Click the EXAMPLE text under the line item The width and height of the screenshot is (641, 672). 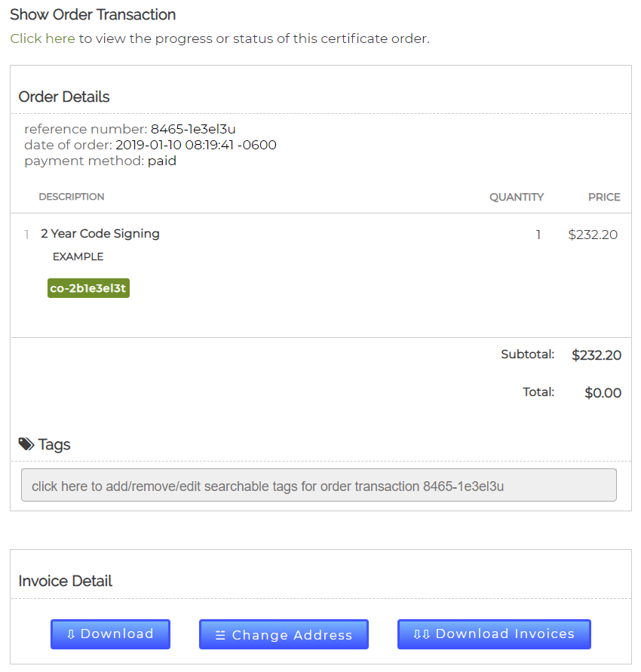[x=78, y=256]
